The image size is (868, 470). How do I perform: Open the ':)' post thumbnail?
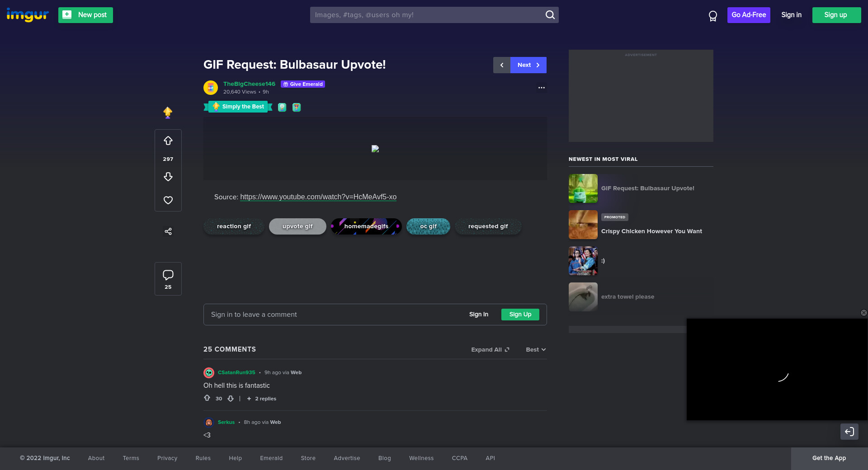click(583, 261)
